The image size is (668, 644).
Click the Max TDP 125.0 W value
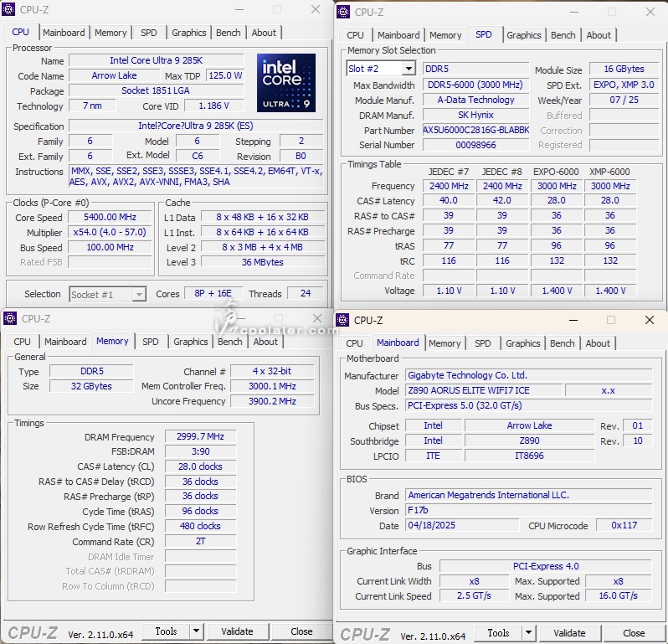click(x=225, y=75)
